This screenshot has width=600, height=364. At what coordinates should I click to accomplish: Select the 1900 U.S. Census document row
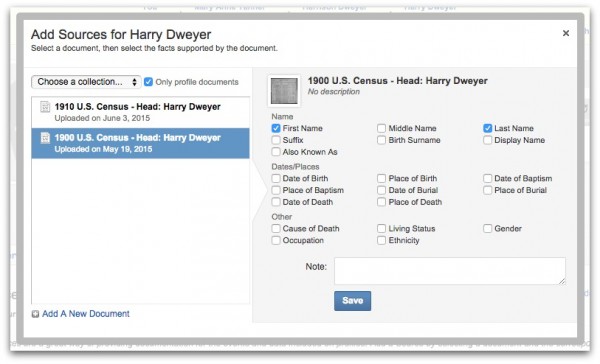pyautogui.click(x=140, y=143)
